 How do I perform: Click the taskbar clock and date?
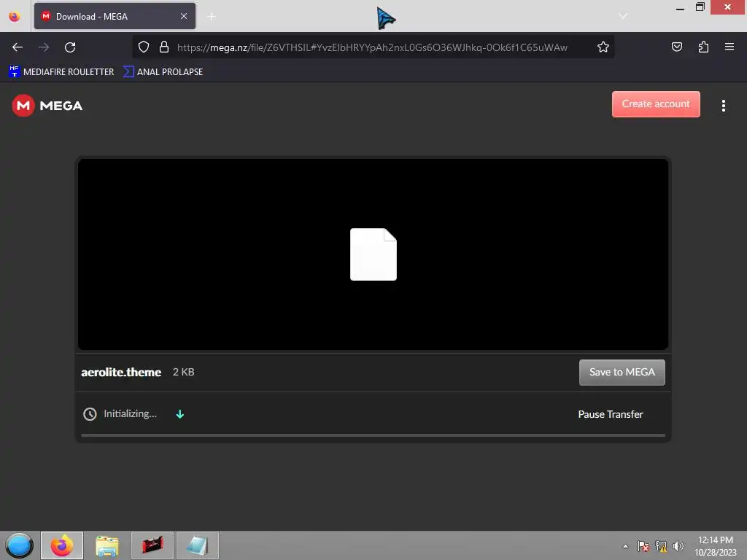[x=715, y=546]
